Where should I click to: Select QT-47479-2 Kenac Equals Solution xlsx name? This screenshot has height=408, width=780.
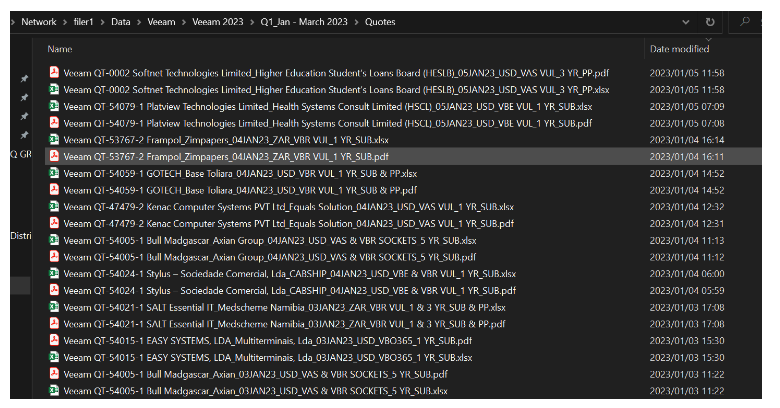click(289, 206)
